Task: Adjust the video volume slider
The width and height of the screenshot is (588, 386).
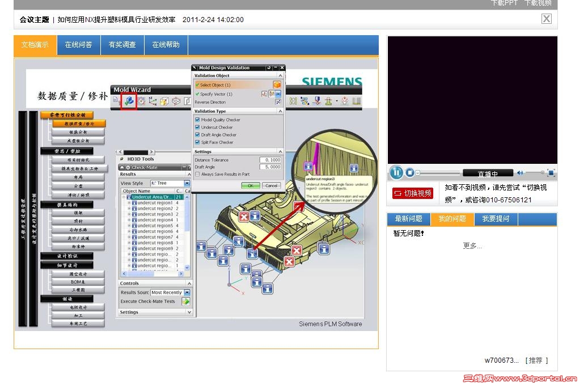Action: pos(534,172)
